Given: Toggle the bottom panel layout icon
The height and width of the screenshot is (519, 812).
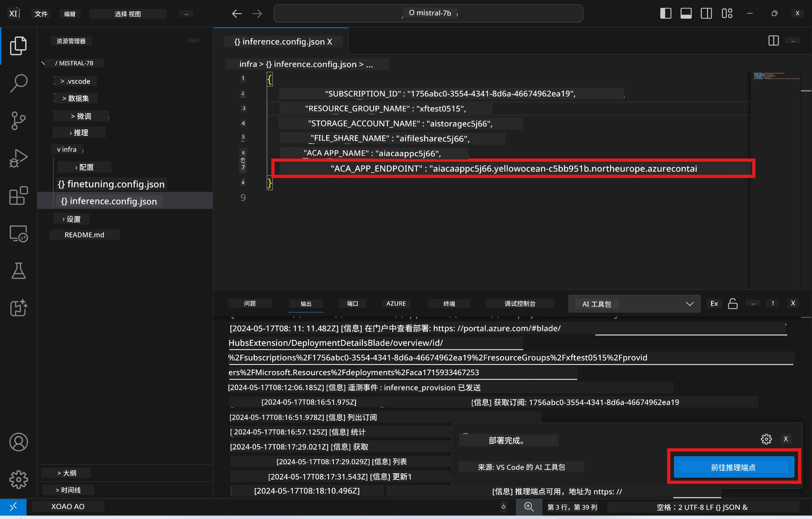Looking at the screenshot, I should click(x=686, y=14).
